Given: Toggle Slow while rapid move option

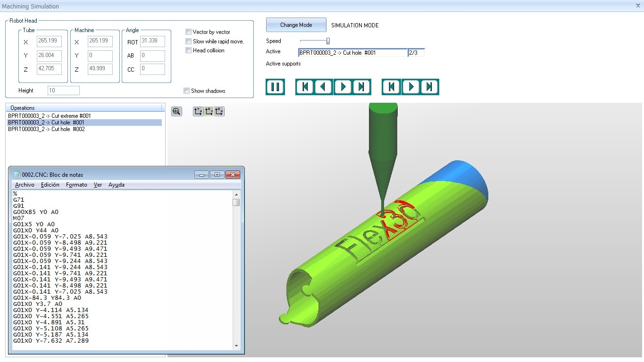Looking at the screenshot, I should pos(189,41).
